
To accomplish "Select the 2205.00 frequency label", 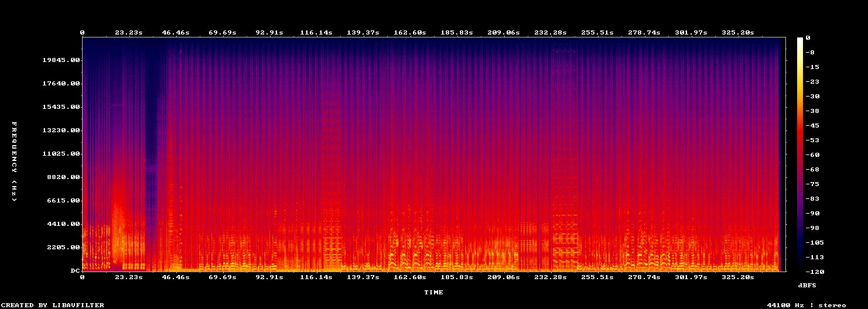I will (64, 248).
